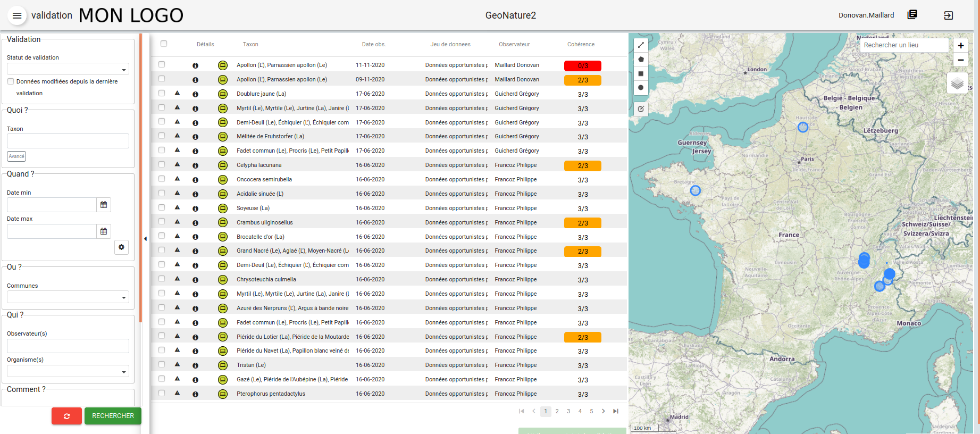The height and width of the screenshot is (434, 980).
Task: Expand the Statut de validation dropdown
Action: (68, 69)
